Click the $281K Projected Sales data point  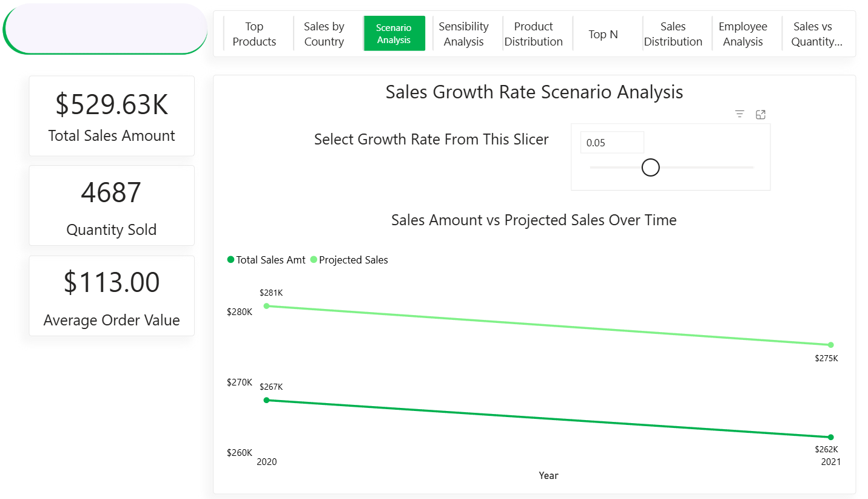pyautogui.click(x=267, y=307)
